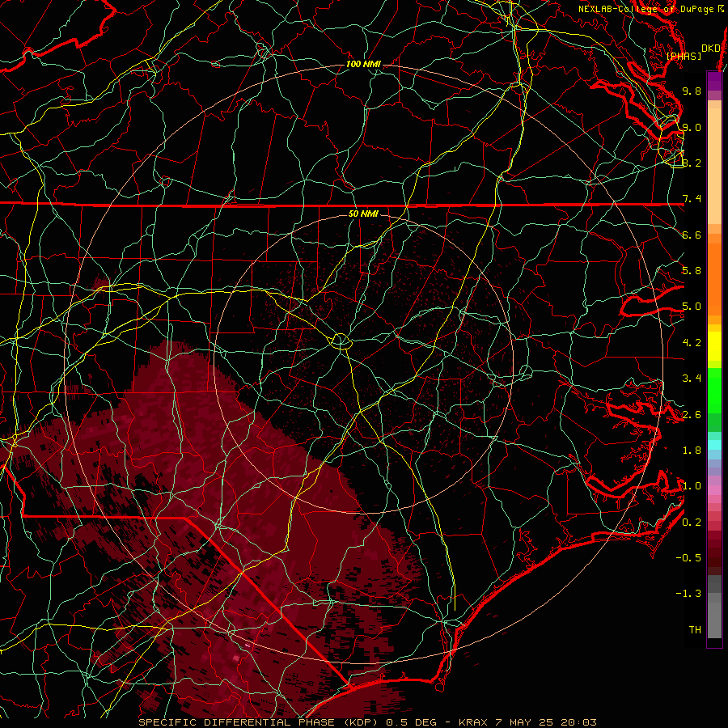The height and width of the screenshot is (728, 728).
Task: Click the 5.0 scale value
Action: (x=692, y=307)
